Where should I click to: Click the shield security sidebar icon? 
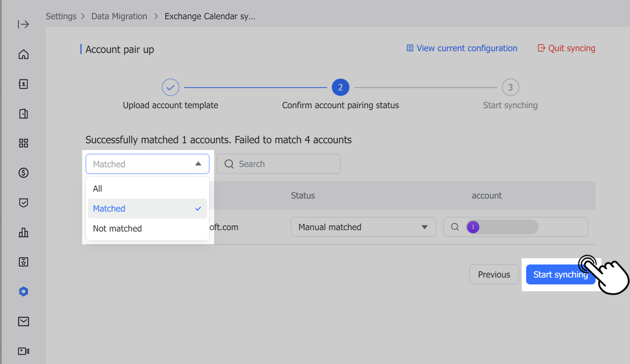(x=23, y=203)
